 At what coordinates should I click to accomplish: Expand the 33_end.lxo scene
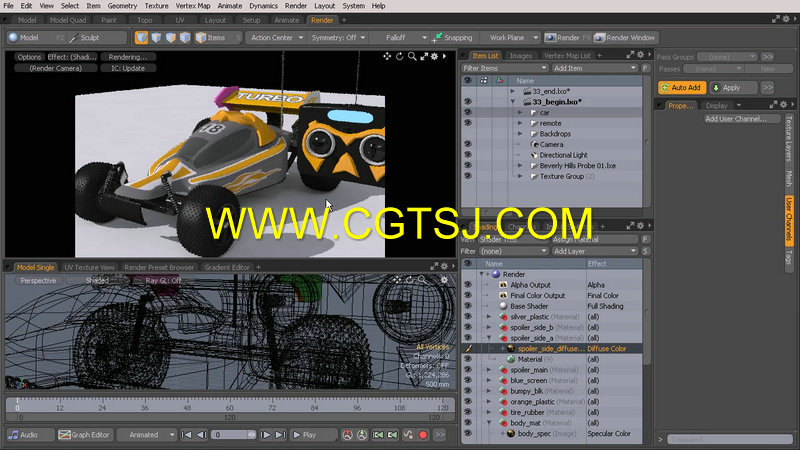click(513, 91)
